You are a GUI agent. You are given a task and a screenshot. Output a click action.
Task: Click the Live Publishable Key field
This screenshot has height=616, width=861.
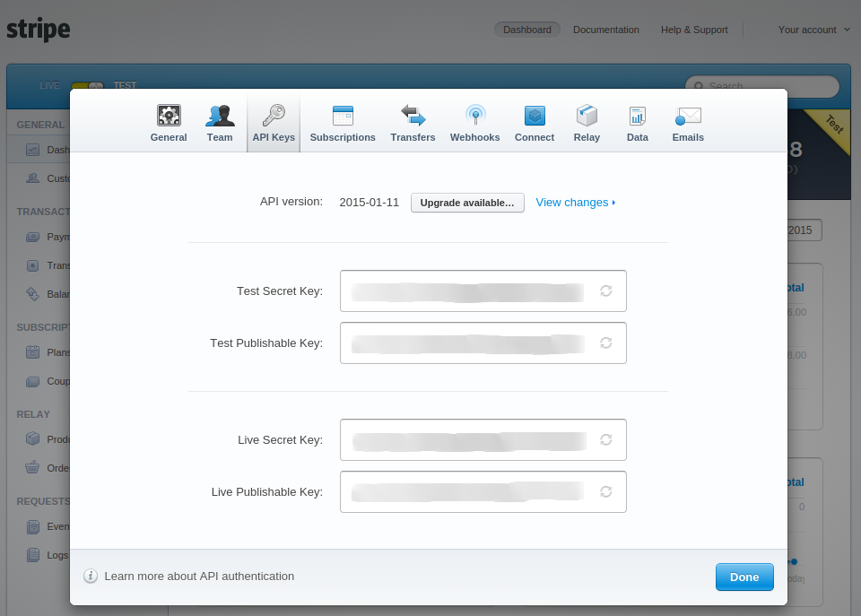click(x=483, y=491)
